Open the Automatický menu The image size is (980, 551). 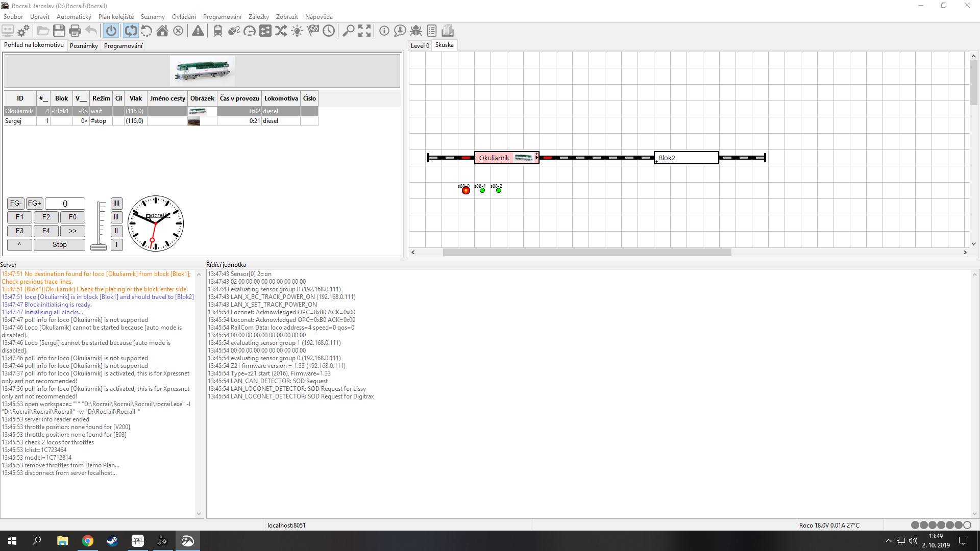pos(74,17)
